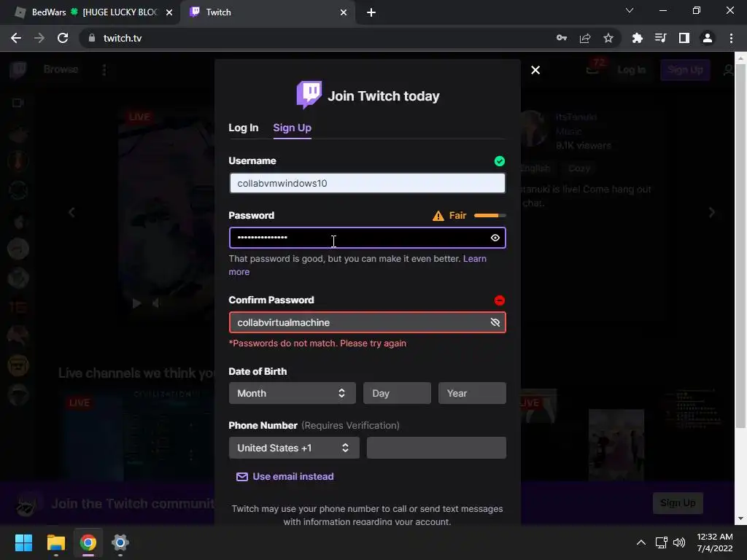Click Twitch header user avatar icon
The height and width of the screenshot is (560, 747).
pos(728,70)
